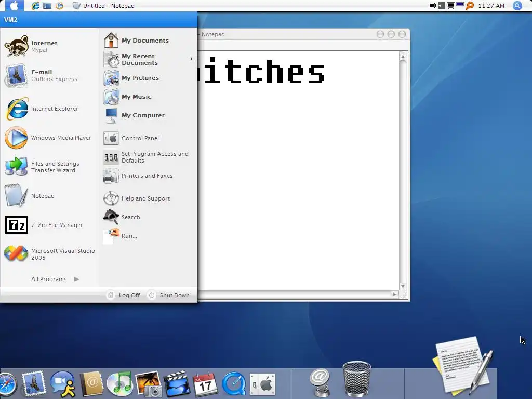Viewport: 532px width, 399px height.
Task: Click inside the Notepad text area
Action: click(298, 170)
